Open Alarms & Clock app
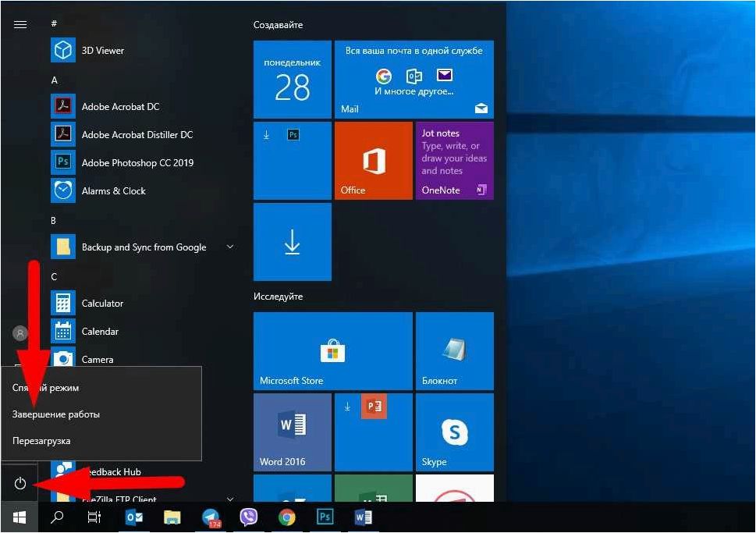756x533 pixels. click(144, 191)
